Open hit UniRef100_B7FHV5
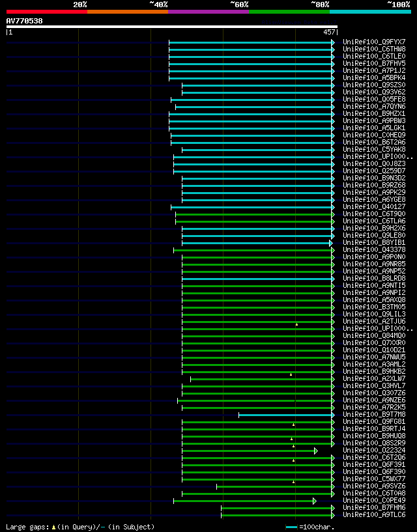417x532 pixels. (374, 63)
